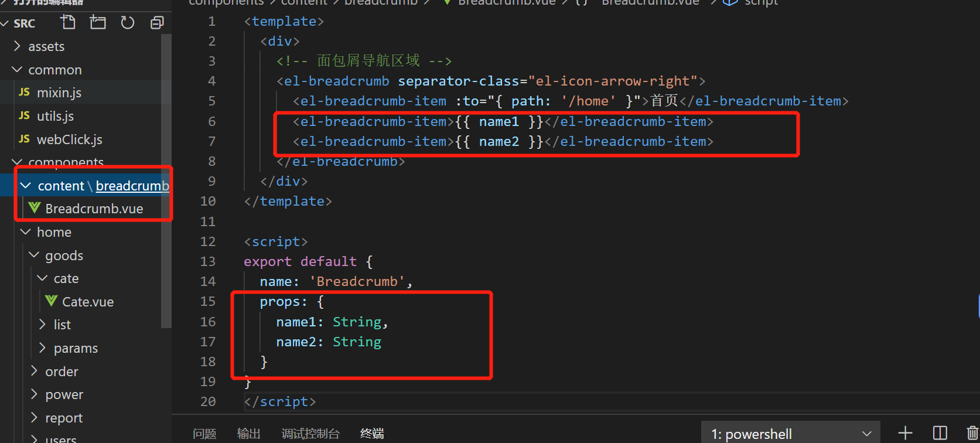Image resolution: width=980 pixels, height=443 pixels.
Task: Open mixin.js file
Action: 59,93
